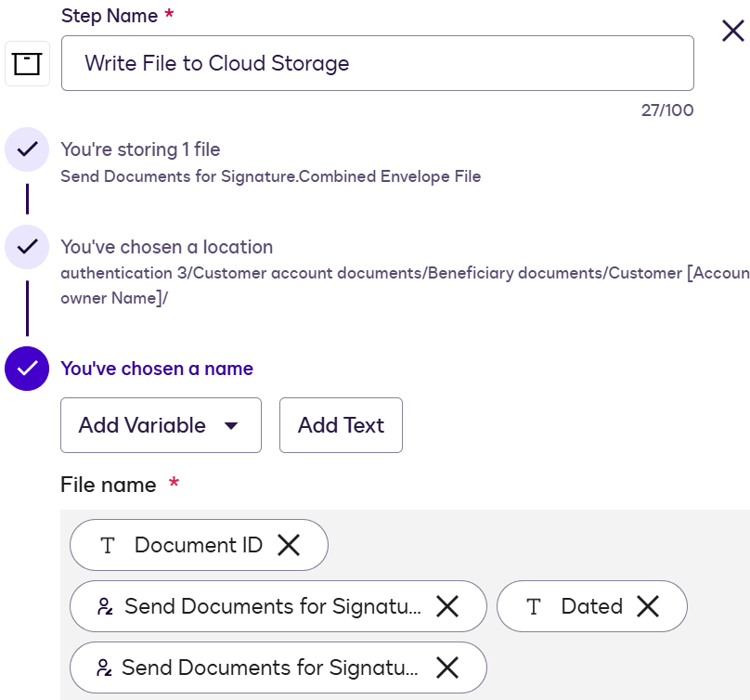Click the storage box step icon

click(27, 64)
